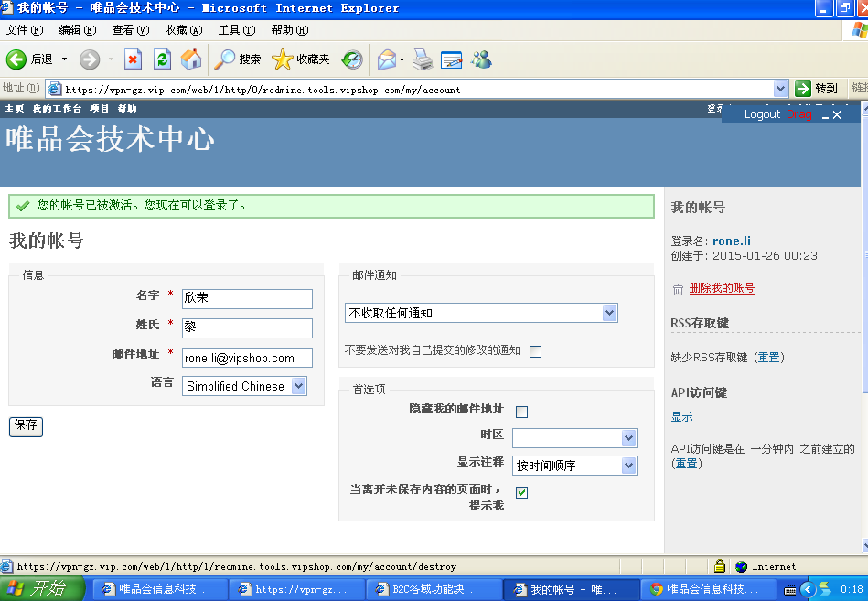Click the trash icon beside delete account
The height and width of the screenshot is (601, 868).
(x=678, y=290)
